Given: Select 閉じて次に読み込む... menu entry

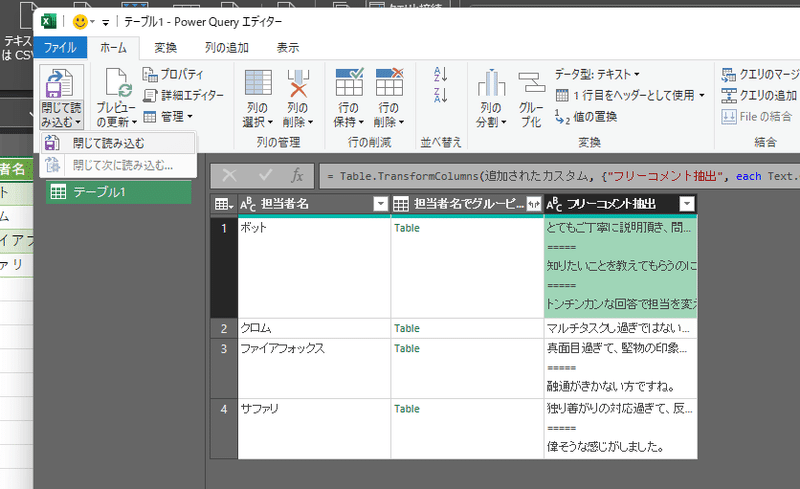Looking at the screenshot, I should pos(117,165).
